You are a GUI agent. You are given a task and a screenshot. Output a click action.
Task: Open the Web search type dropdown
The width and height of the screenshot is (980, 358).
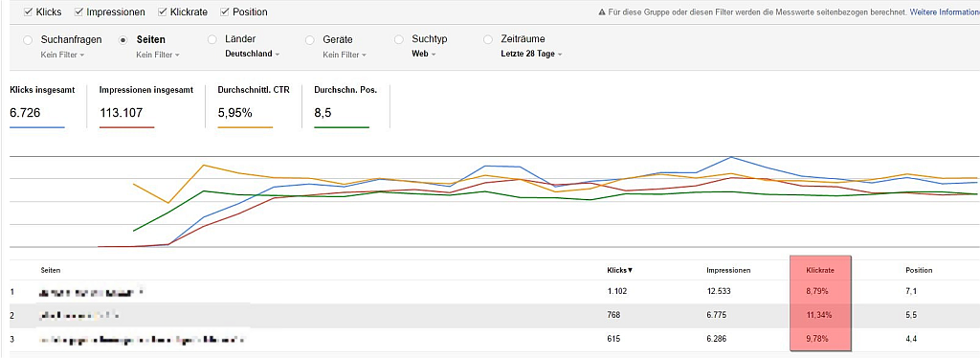click(423, 55)
